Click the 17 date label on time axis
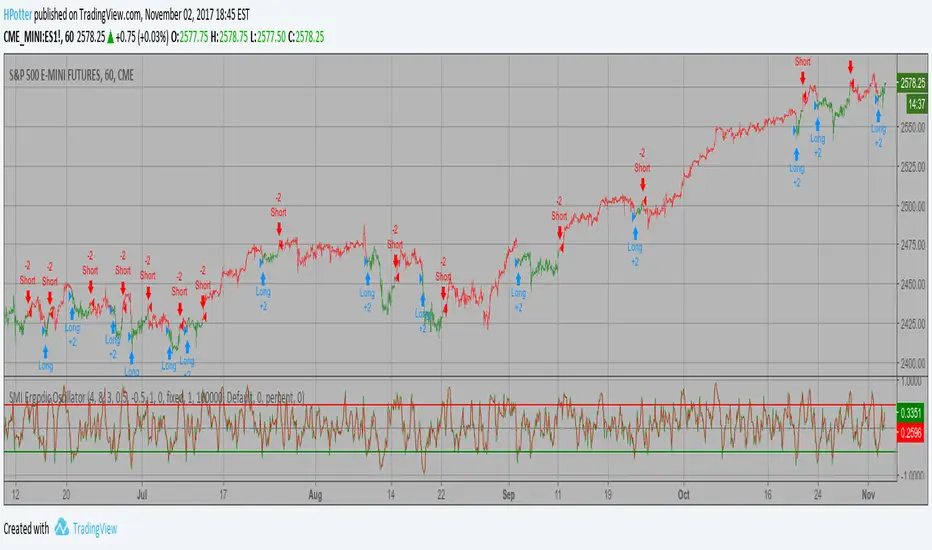 223,495
